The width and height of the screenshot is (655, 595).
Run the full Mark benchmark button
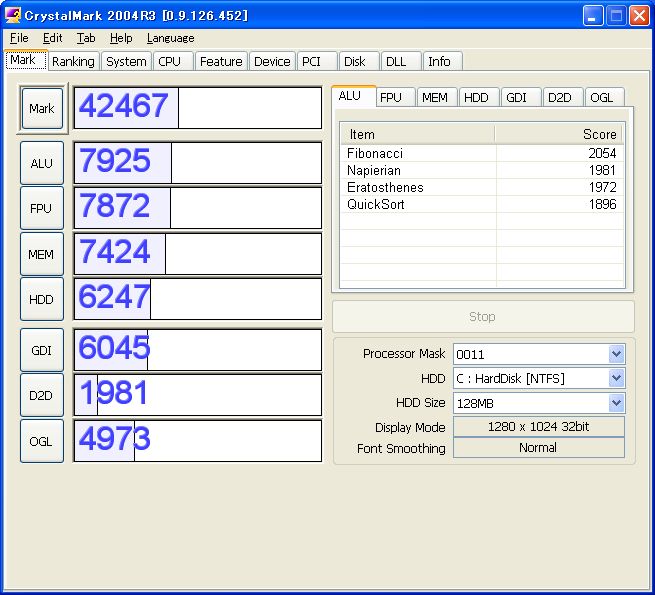[42, 108]
